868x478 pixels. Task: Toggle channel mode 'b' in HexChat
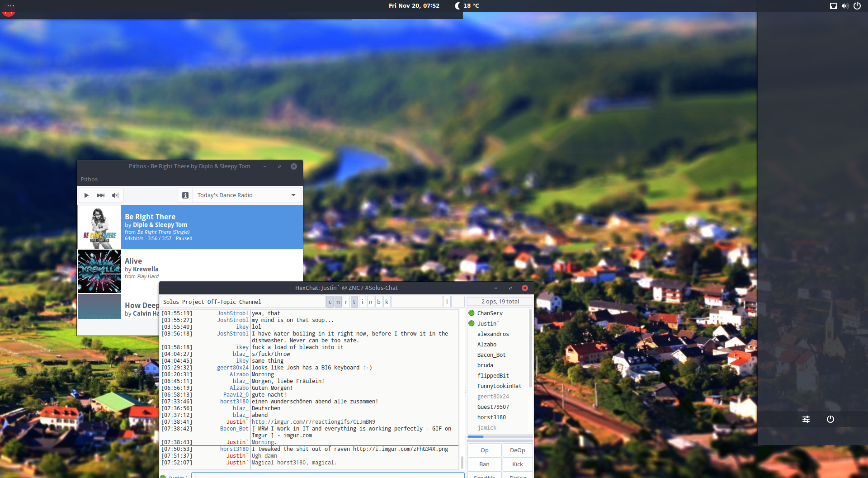coord(379,302)
